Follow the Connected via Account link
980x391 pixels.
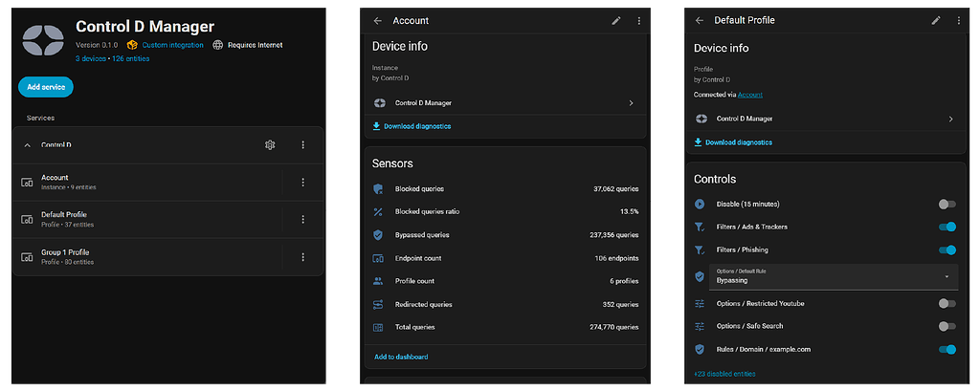pos(750,95)
